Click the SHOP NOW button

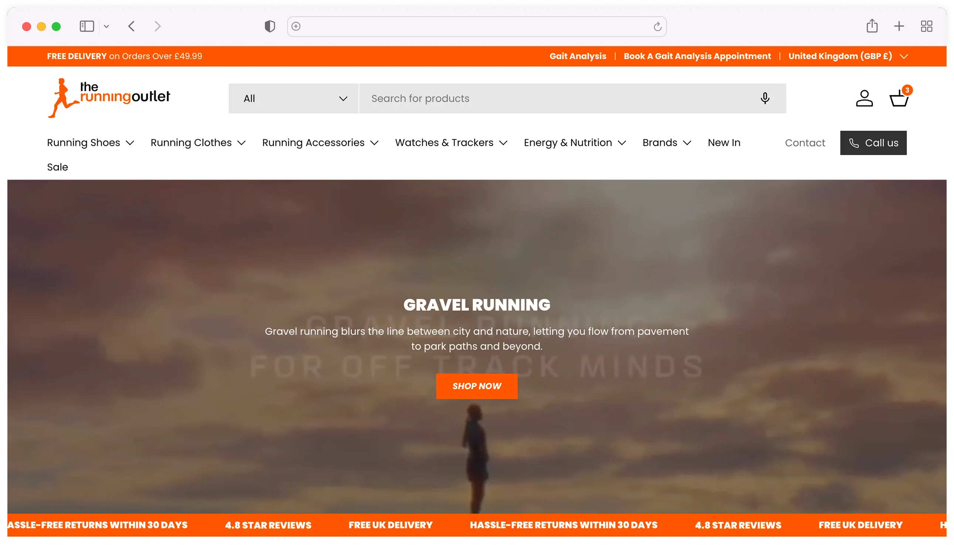tap(477, 386)
